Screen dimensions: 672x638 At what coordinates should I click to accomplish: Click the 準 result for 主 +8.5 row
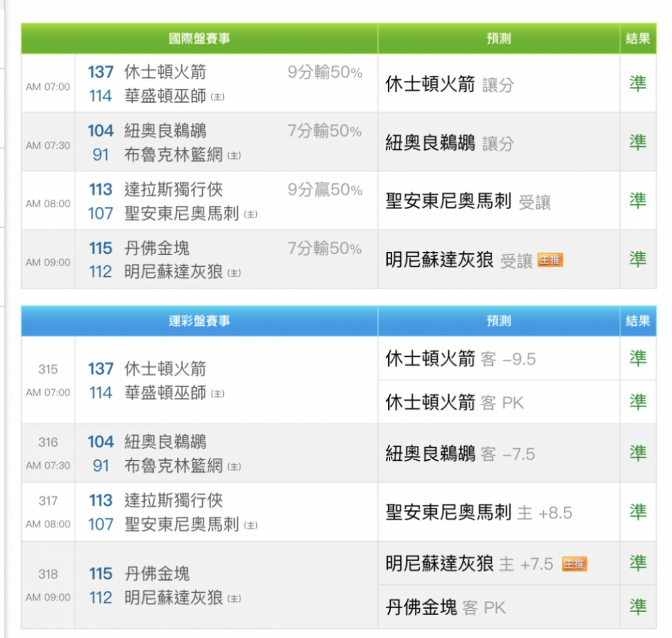click(638, 512)
